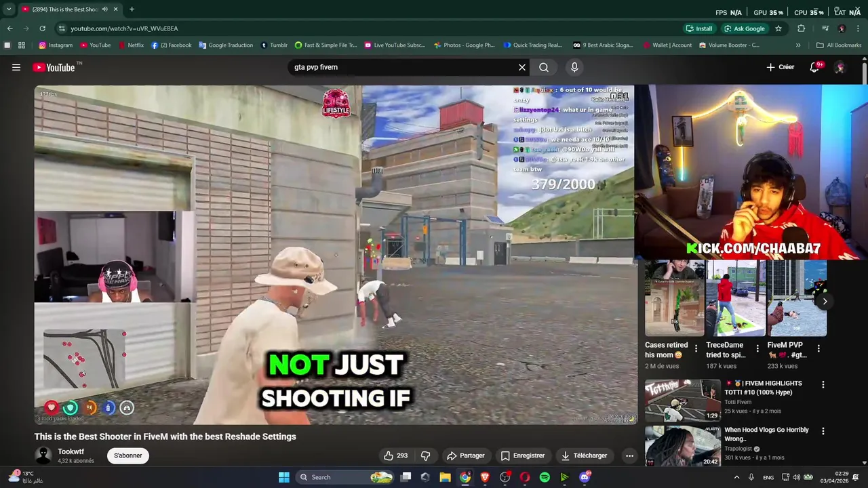Open the Netflix bookmark

(131, 45)
